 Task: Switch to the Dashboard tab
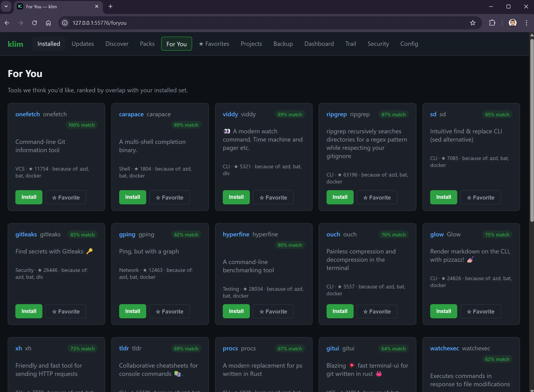(319, 44)
